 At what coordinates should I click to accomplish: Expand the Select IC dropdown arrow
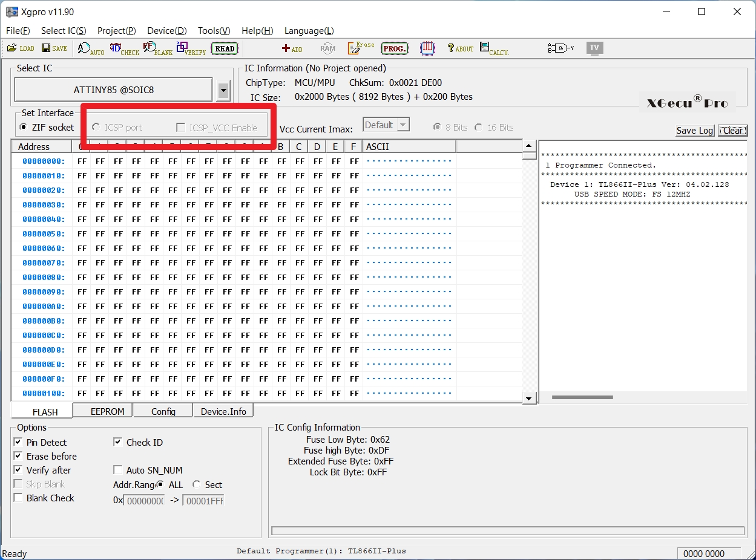(x=223, y=91)
